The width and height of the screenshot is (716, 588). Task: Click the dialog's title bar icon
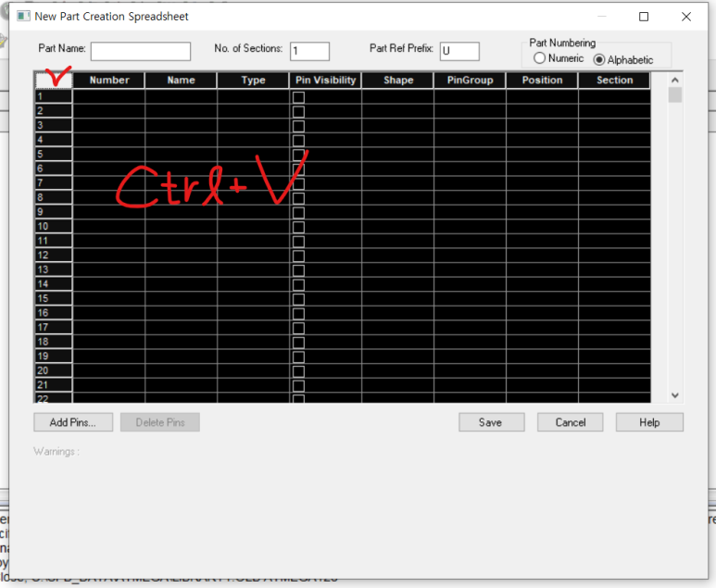23,17
